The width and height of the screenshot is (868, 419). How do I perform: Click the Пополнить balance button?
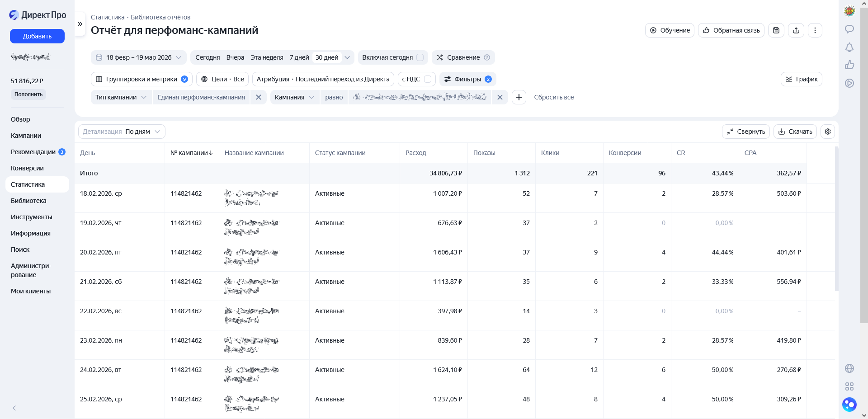[x=28, y=94]
